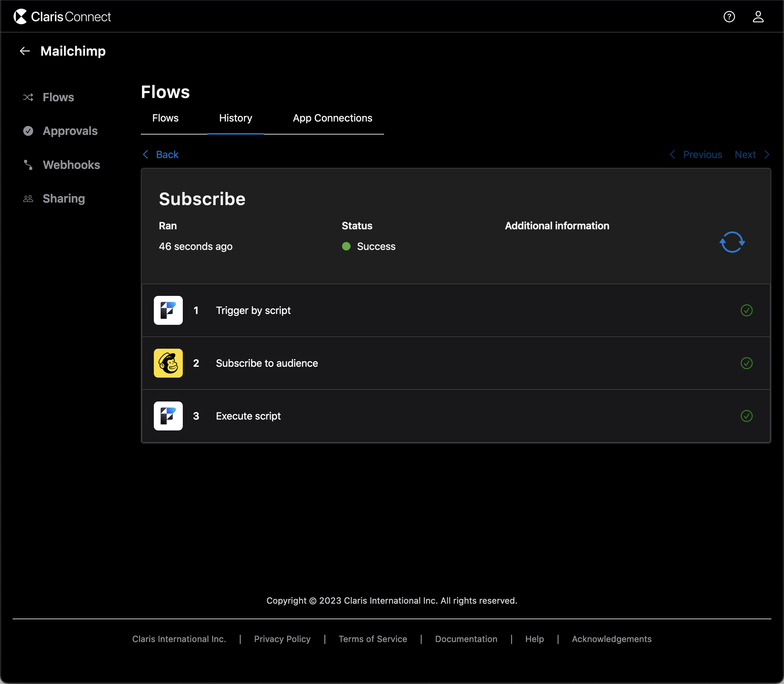Click the success checkmark on Execute script
Screen dimensions: 784x684
747,416
